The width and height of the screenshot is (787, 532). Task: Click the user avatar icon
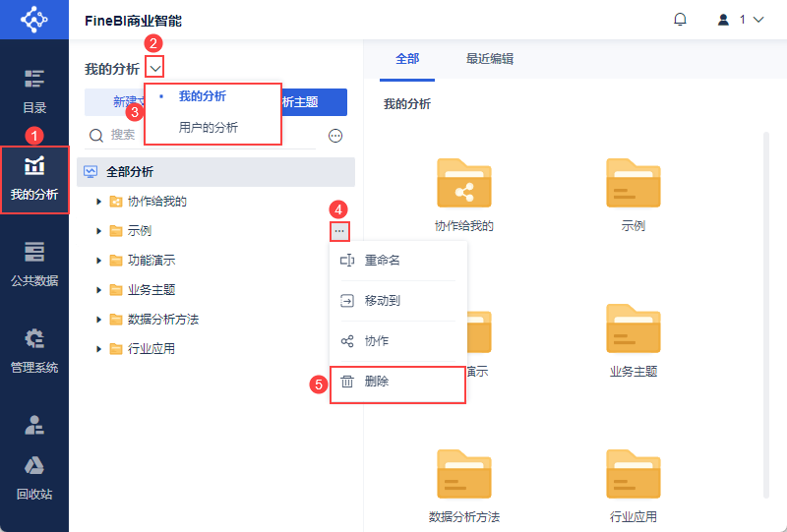click(x=723, y=20)
